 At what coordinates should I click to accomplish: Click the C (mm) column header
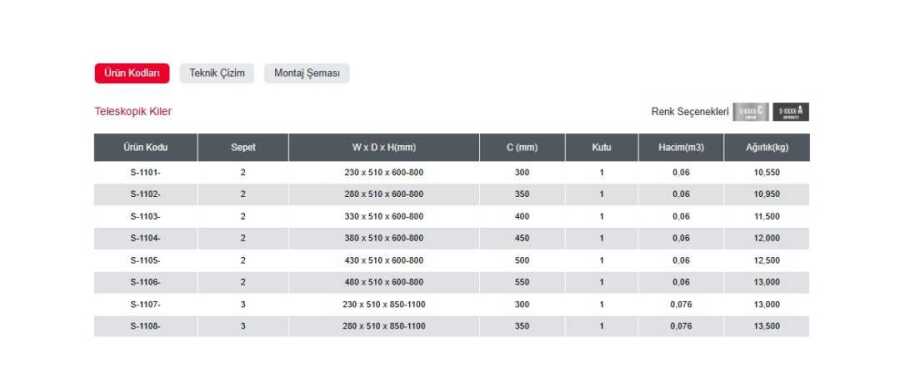point(522,148)
